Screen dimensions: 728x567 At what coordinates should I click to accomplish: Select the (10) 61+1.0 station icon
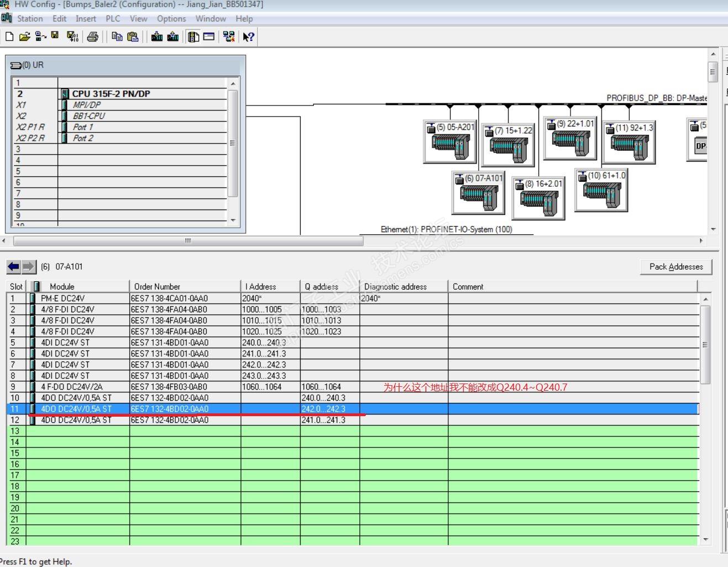(601, 190)
